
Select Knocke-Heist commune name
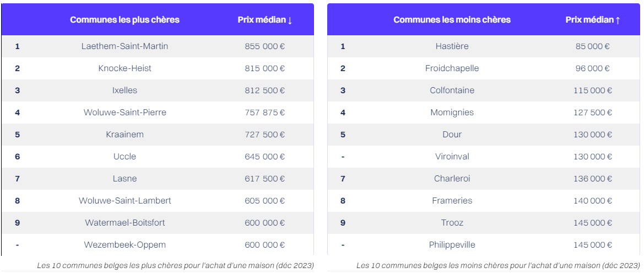coord(125,68)
